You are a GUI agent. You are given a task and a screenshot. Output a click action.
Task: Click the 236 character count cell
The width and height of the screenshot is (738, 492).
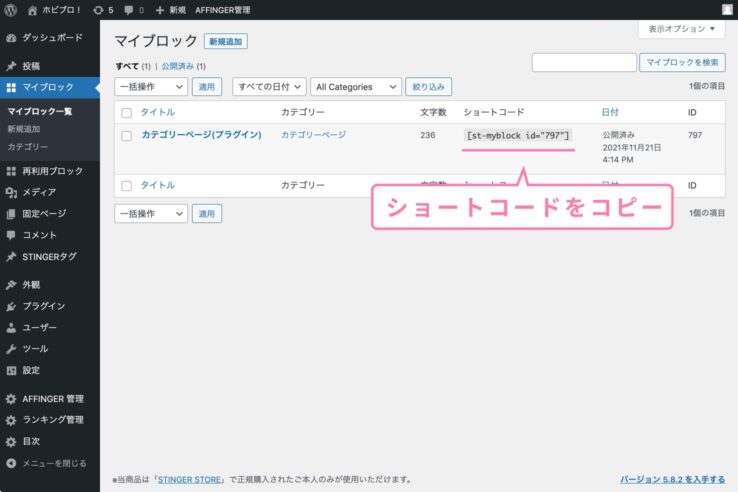click(x=427, y=135)
